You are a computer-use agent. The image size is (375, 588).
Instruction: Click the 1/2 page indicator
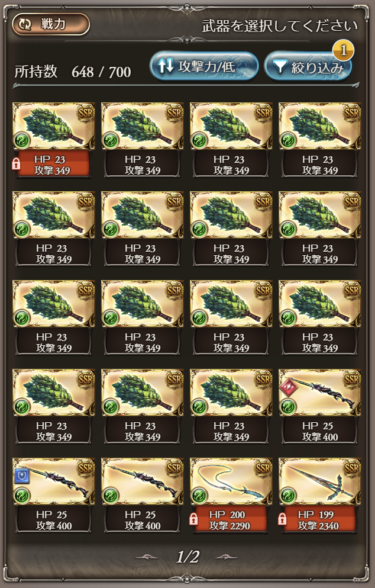click(x=187, y=557)
